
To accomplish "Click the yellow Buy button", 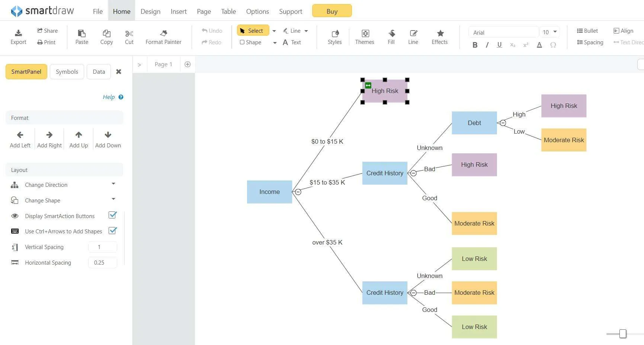I will [x=332, y=11].
